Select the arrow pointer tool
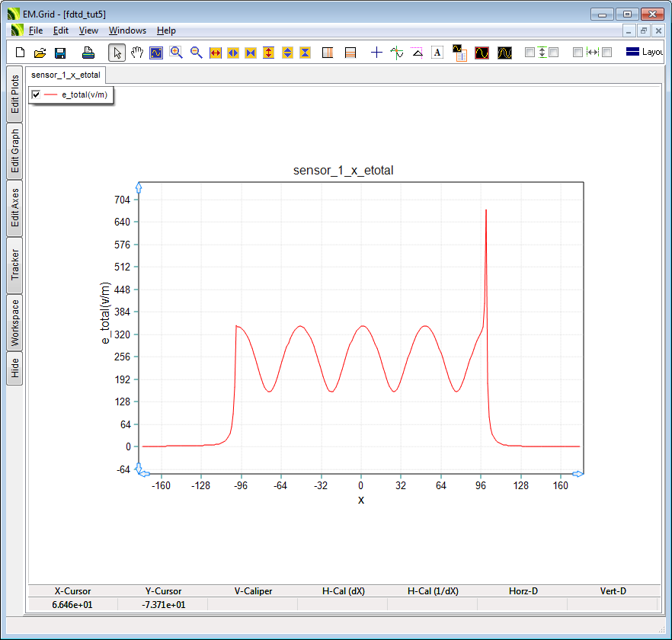Viewport: 672px width, 640px height. point(117,53)
